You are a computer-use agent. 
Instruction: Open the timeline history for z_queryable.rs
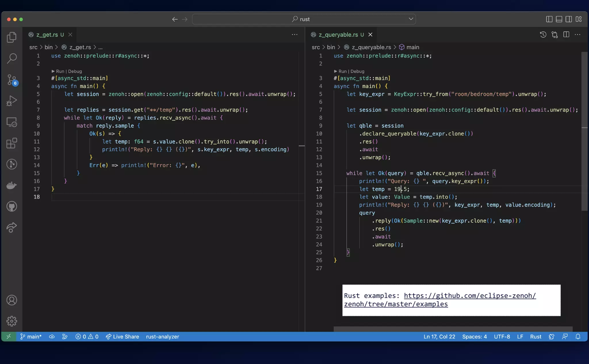[x=543, y=35]
